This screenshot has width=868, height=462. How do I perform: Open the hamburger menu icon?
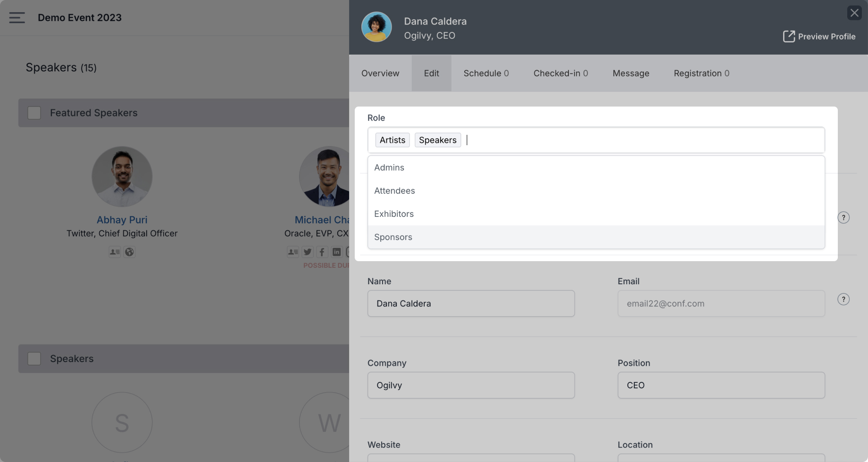pos(17,18)
